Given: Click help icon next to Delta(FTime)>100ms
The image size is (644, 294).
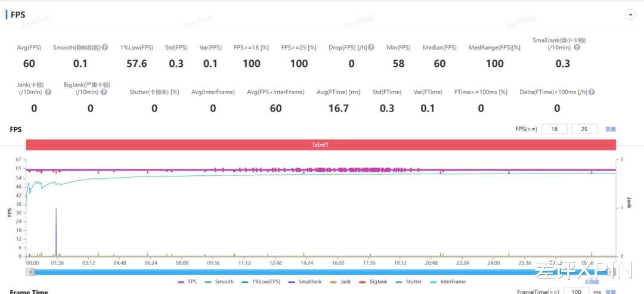Looking at the screenshot, I should [x=592, y=92].
